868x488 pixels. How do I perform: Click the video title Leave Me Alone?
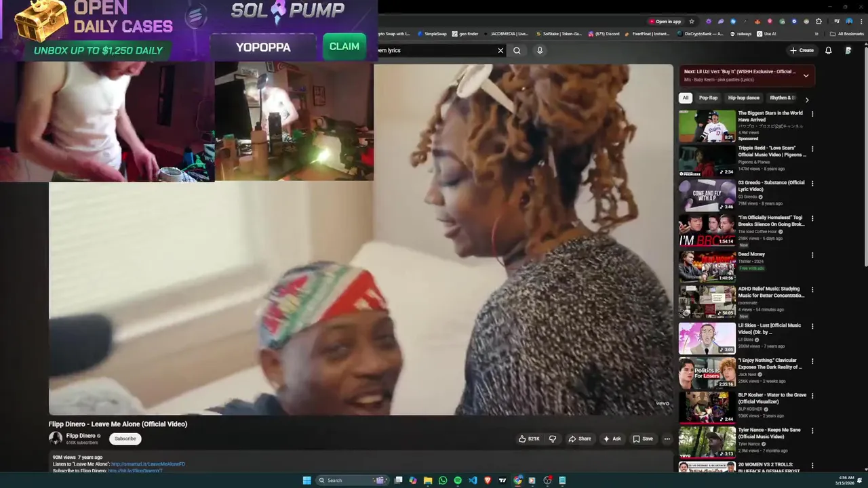(118, 424)
